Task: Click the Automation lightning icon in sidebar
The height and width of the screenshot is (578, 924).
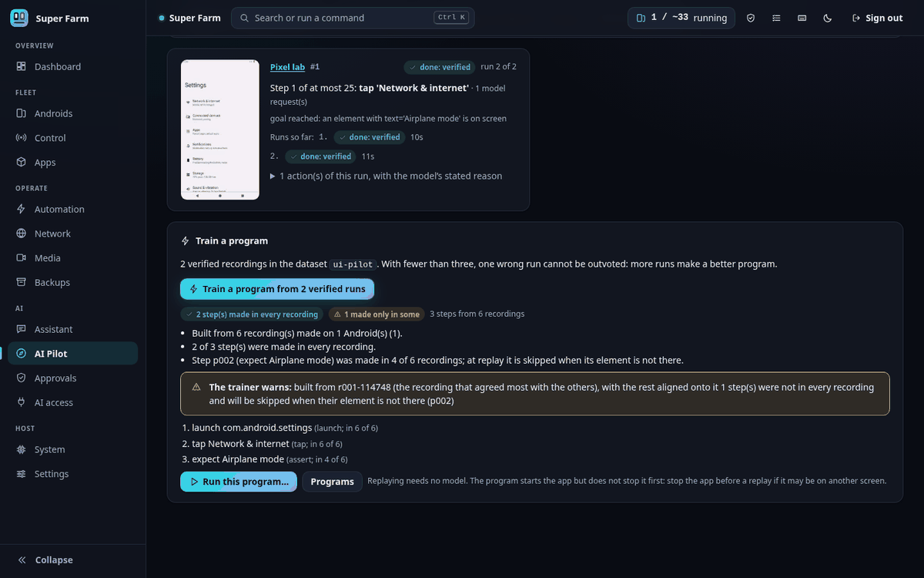Action: pos(21,209)
